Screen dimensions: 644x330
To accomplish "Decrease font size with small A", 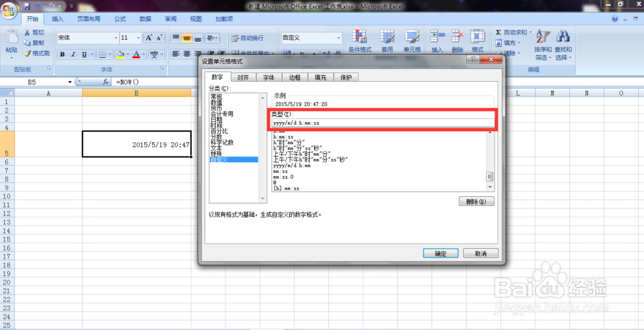I will click(159, 38).
